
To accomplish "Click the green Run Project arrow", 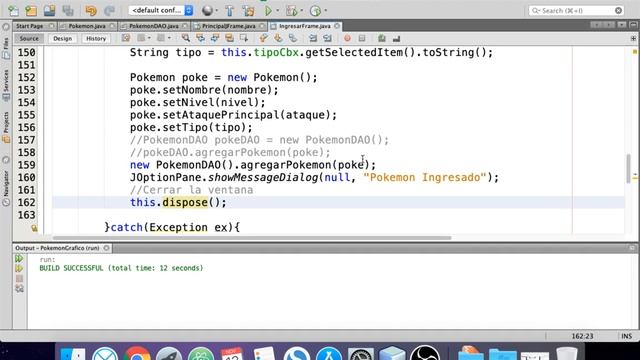I will coord(268,11).
